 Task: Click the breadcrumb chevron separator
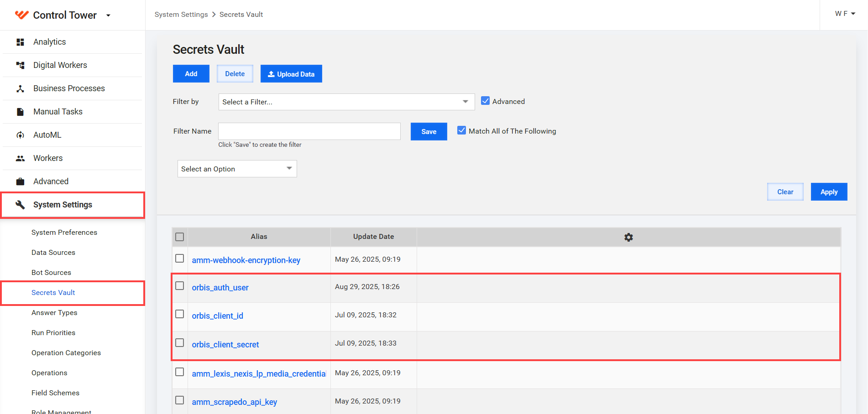tap(214, 15)
